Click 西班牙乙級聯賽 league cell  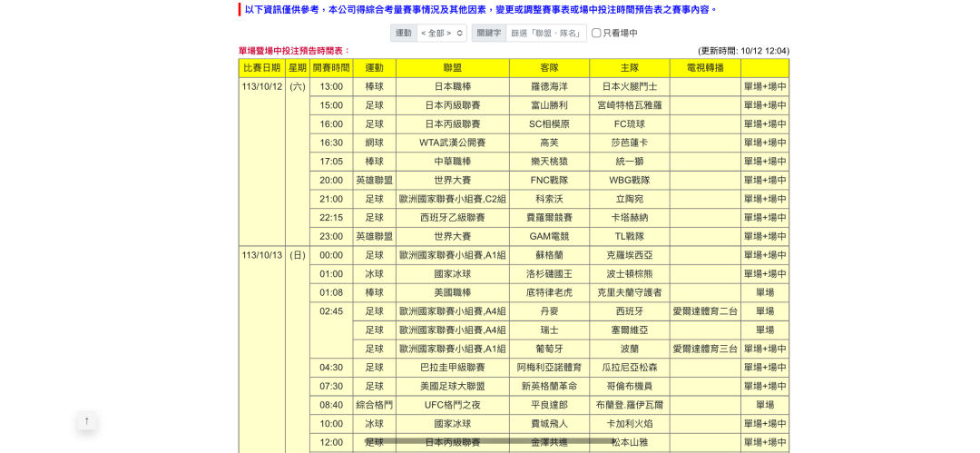(453, 218)
